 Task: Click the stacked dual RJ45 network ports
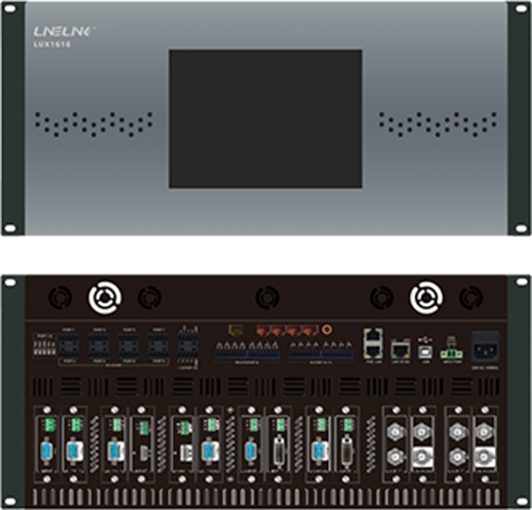tap(373, 344)
